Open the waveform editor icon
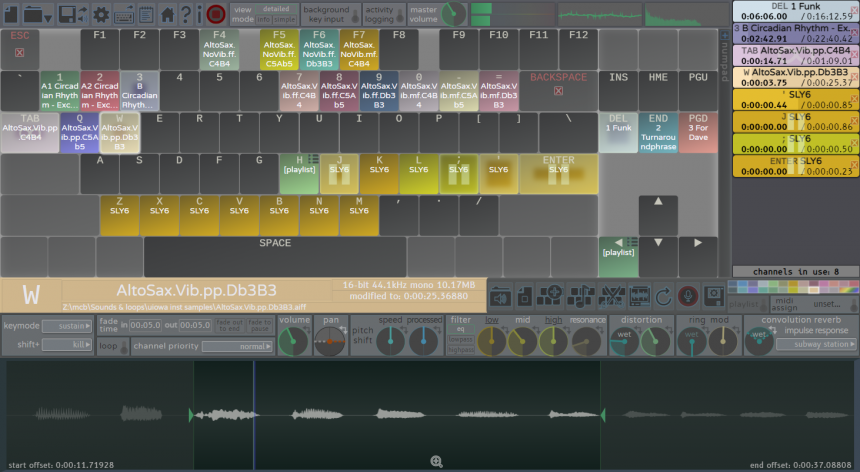Image resolution: width=860 pixels, height=472 pixels. 639,297
